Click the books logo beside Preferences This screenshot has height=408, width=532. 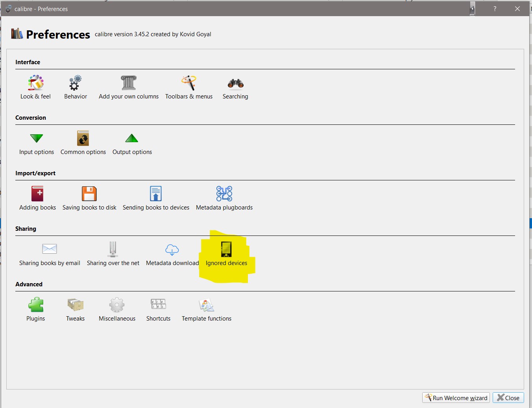(x=17, y=34)
